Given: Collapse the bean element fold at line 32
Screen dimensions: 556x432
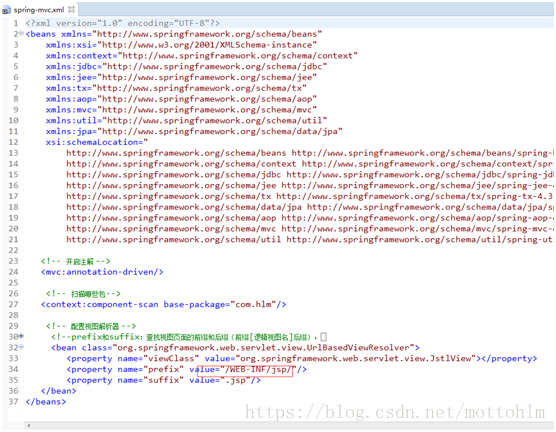Looking at the screenshot, I should (21, 347).
